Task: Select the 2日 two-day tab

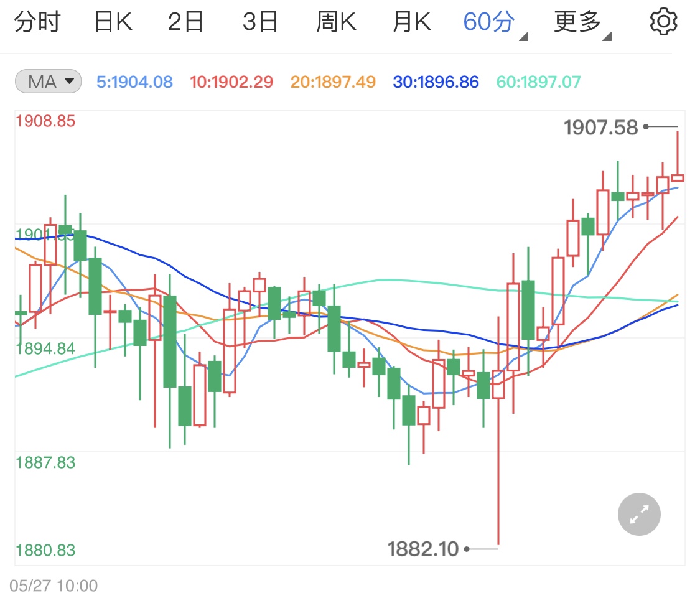Action: (x=185, y=21)
